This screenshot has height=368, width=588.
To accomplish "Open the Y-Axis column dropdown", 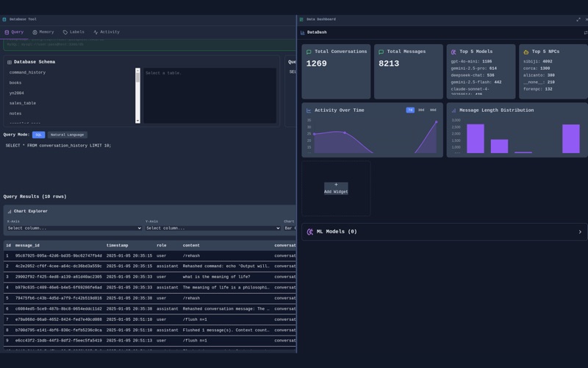I will click(x=213, y=228).
